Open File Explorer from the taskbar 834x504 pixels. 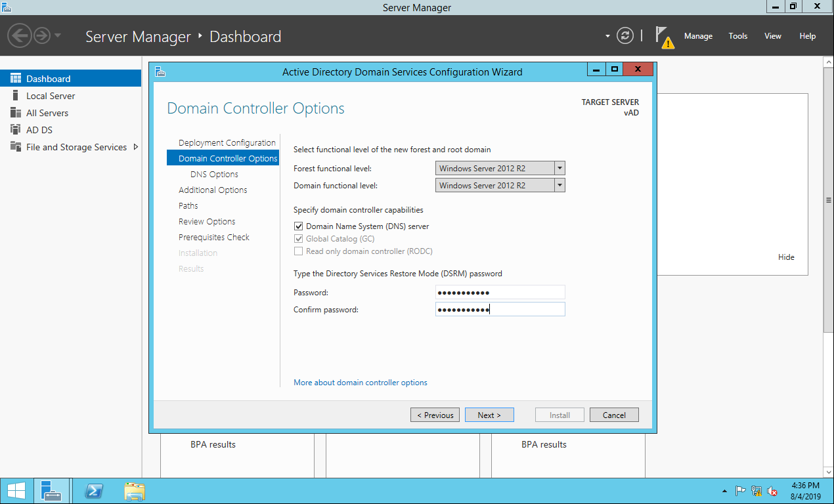pos(135,491)
